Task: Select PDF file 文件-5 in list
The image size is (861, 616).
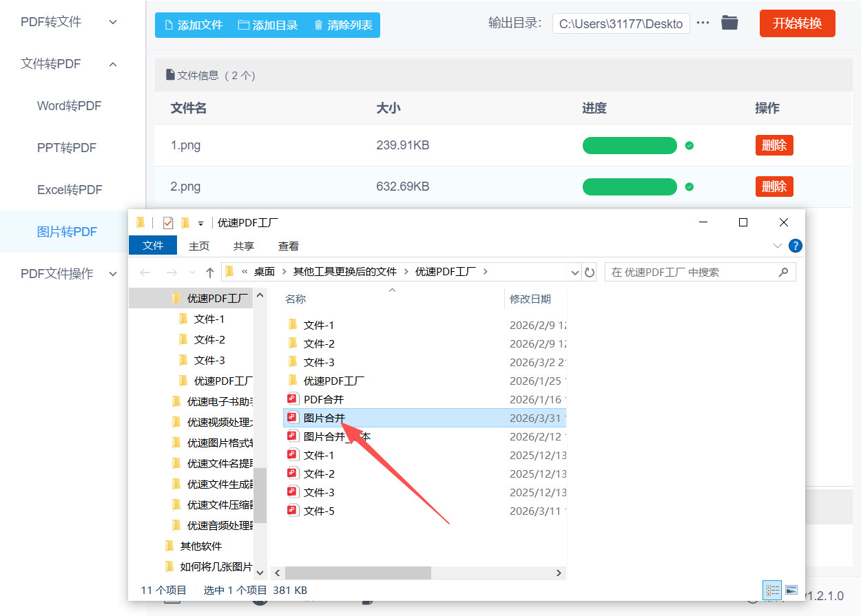Action: tap(319, 511)
